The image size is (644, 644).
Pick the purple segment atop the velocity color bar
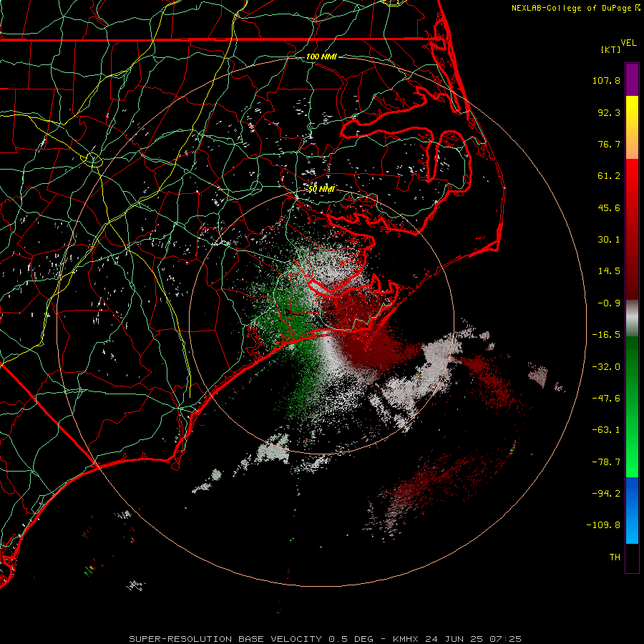tap(632, 79)
